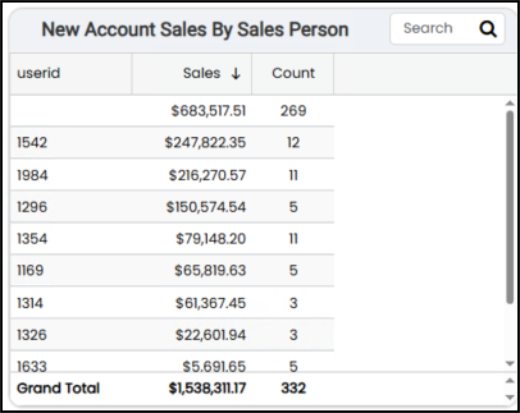520x413 pixels.
Task: Click the $65,819.63 sales value
Action: [x=210, y=270]
